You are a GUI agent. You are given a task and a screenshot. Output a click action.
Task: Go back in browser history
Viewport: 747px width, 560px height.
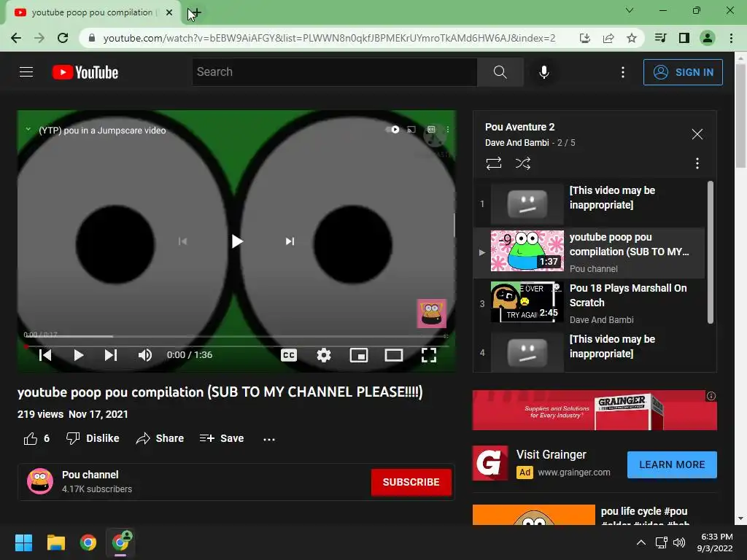click(x=16, y=38)
